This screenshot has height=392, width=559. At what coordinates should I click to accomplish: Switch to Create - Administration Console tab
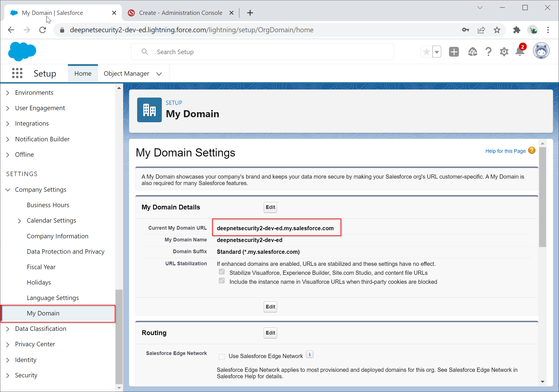[x=180, y=13]
